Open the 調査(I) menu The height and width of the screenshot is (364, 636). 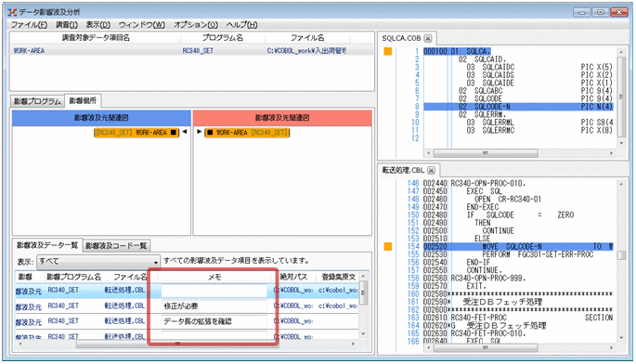pos(67,25)
